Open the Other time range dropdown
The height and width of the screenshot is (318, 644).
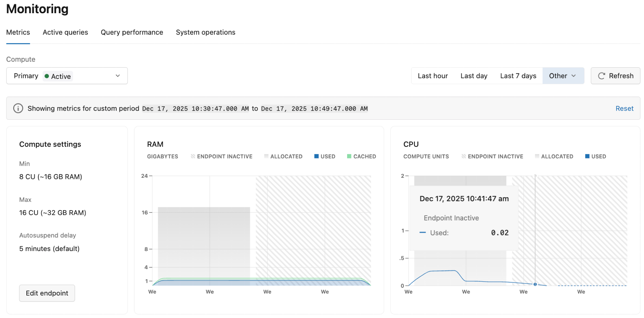[563, 76]
